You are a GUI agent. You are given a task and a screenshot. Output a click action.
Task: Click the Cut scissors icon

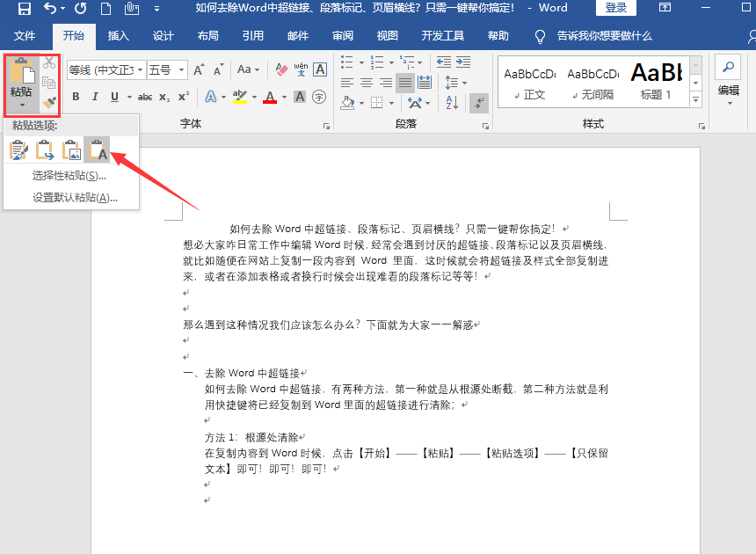coord(49,62)
